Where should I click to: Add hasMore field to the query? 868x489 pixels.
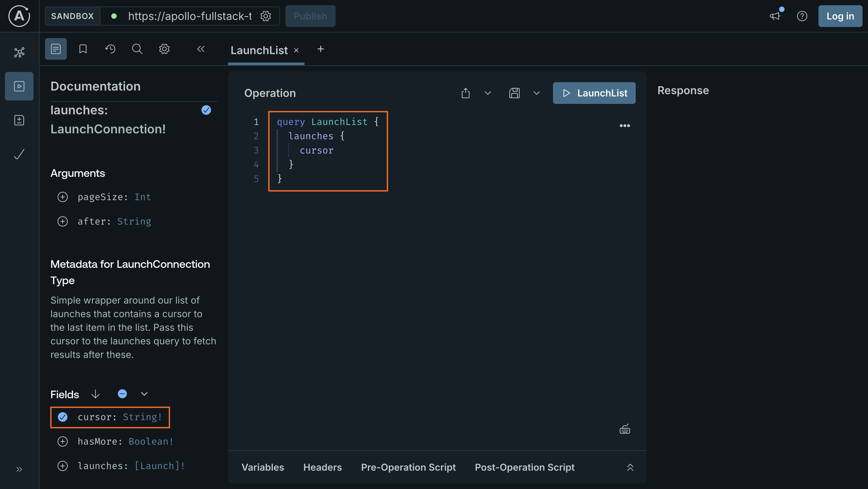[63, 441]
